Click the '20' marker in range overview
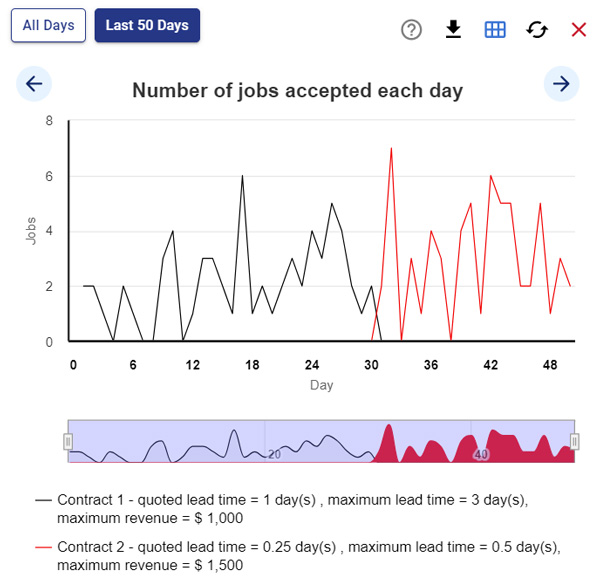 [x=274, y=454]
